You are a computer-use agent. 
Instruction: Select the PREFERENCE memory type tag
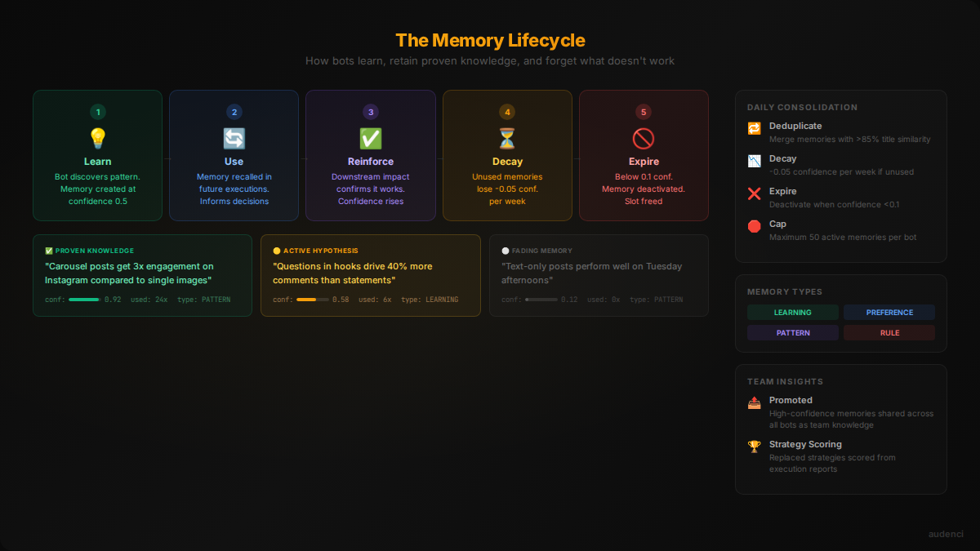[x=889, y=312]
